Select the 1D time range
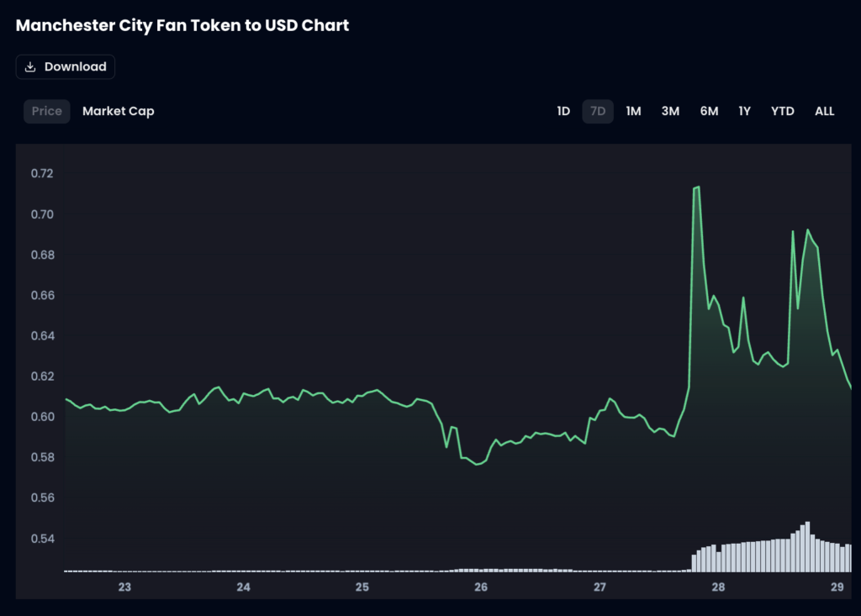 [563, 111]
